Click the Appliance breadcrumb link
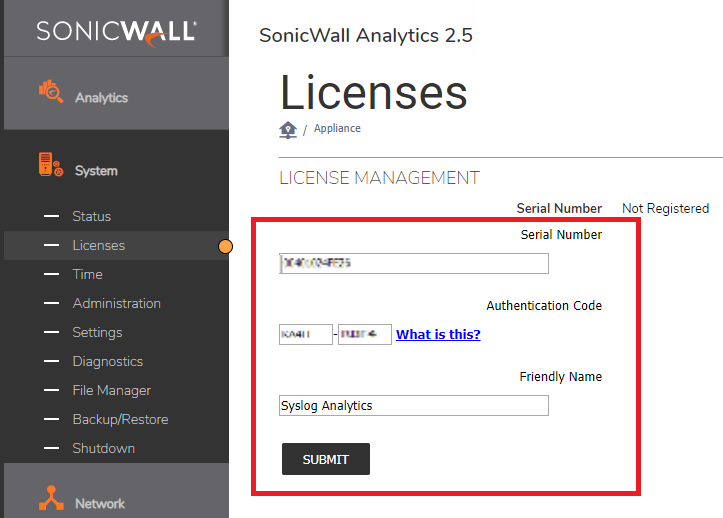 pyautogui.click(x=337, y=129)
